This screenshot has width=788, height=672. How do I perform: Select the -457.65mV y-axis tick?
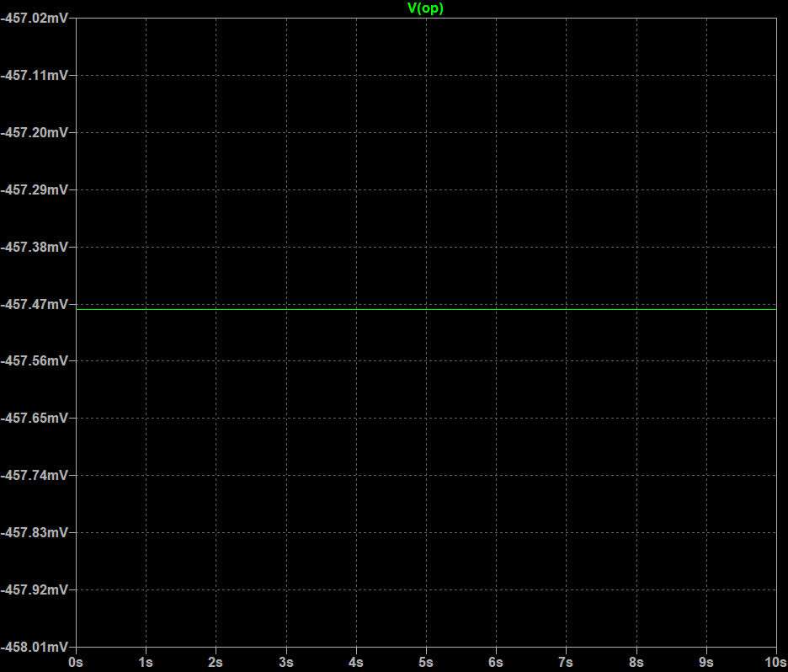[35, 418]
